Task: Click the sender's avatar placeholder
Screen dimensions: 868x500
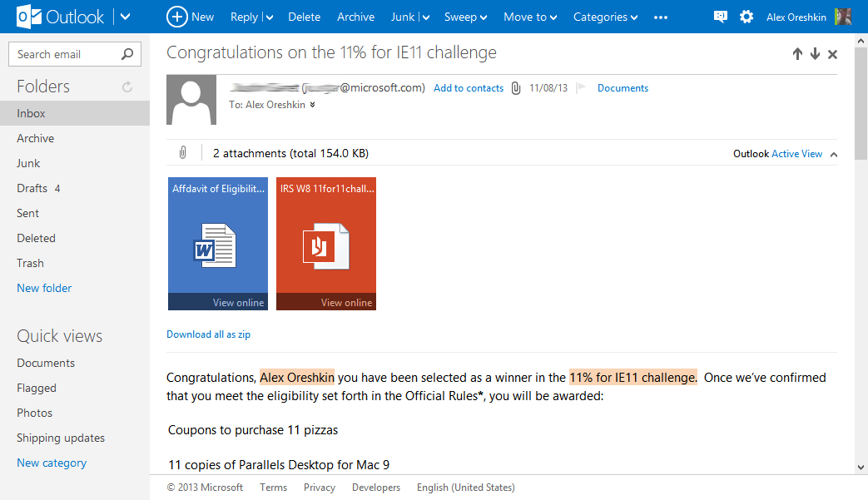Action: [x=191, y=100]
